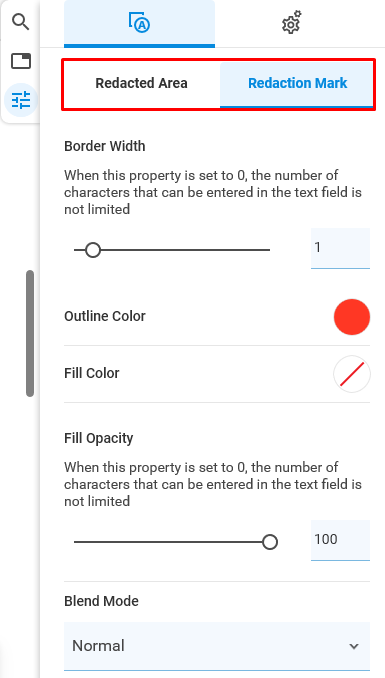
Task: Click the Outline Color label
Action: (x=105, y=316)
